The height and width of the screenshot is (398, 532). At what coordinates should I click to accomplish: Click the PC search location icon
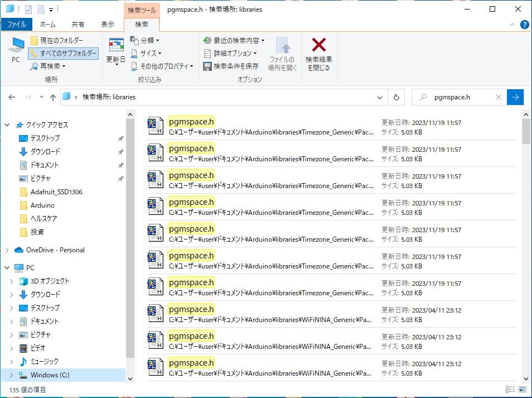(x=16, y=50)
